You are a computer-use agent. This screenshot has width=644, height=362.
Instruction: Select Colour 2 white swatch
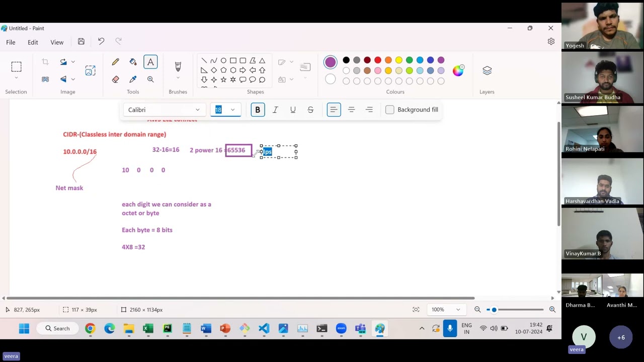(330, 79)
